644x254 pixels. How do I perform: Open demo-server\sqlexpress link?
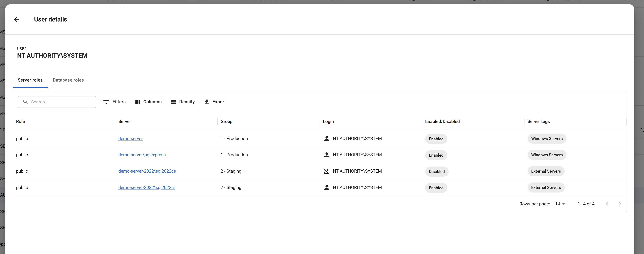(142, 155)
